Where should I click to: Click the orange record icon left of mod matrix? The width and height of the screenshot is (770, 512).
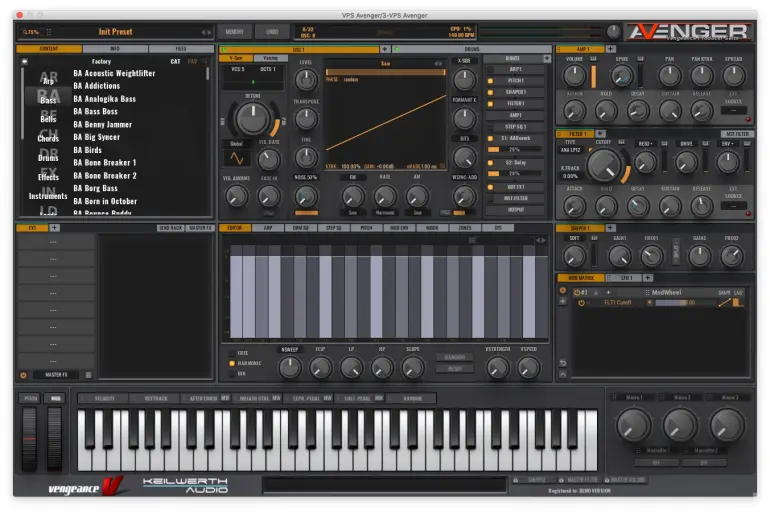pyautogui.click(x=563, y=290)
